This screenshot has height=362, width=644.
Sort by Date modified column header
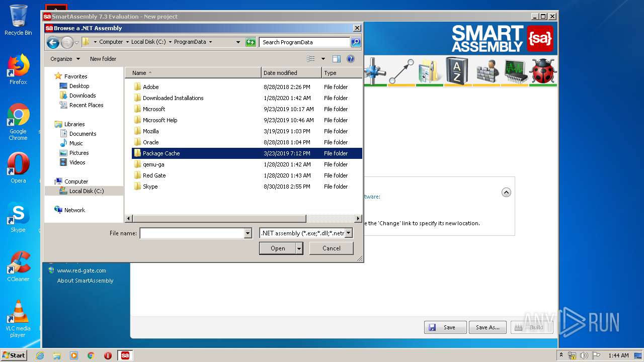pyautogui.click(x=291, y=73)
